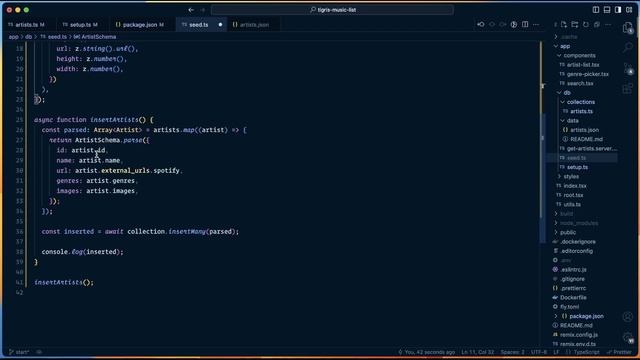Open artist-list.tsx in the Explorer
The height and width of the screenshot is (360, 640).
click(x=582, y=65)
